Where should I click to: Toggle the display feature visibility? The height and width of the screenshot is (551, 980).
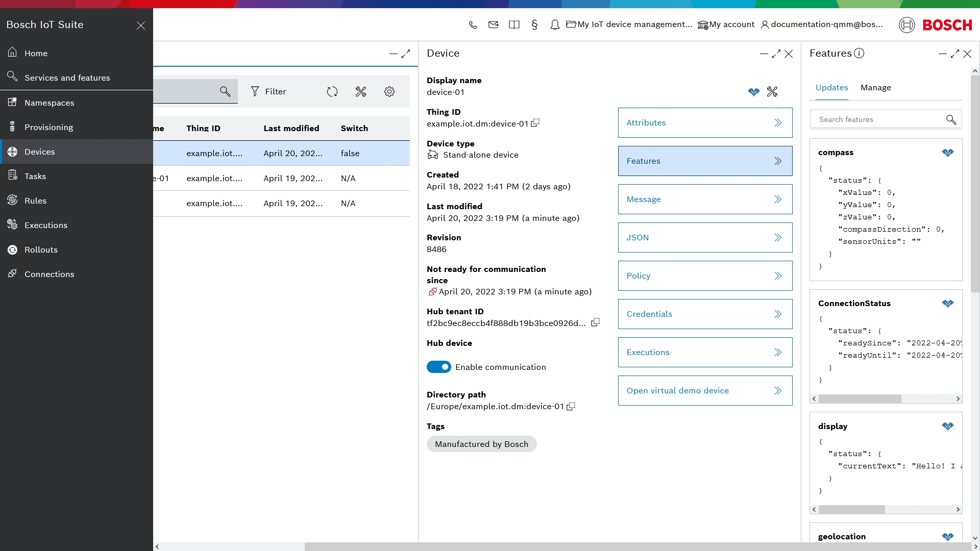click(x=947, y=427)
